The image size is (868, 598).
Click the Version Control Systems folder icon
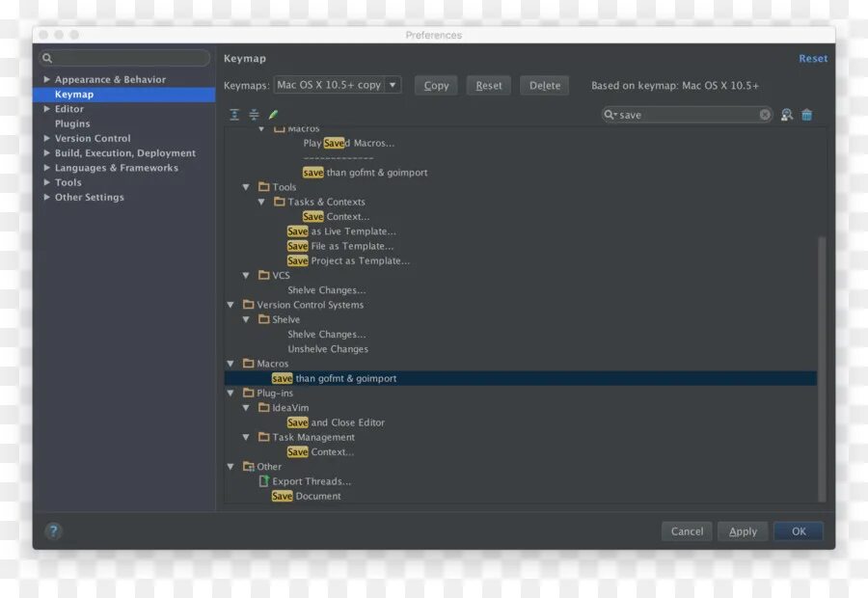pos(249,305)
